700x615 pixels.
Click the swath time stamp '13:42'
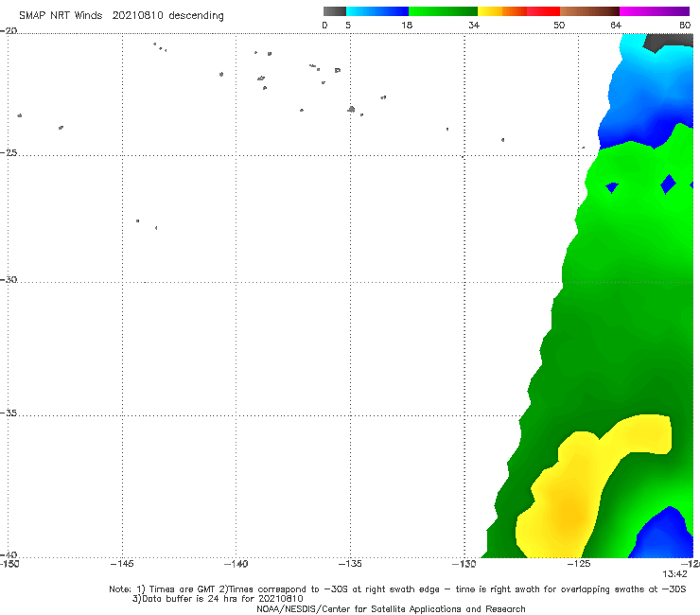(674, 574)
